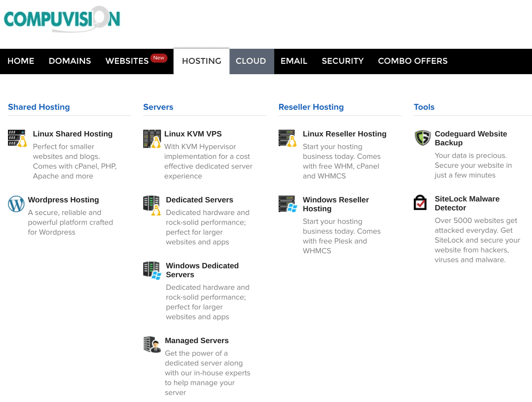Open the Domains menu

(70, 61)
